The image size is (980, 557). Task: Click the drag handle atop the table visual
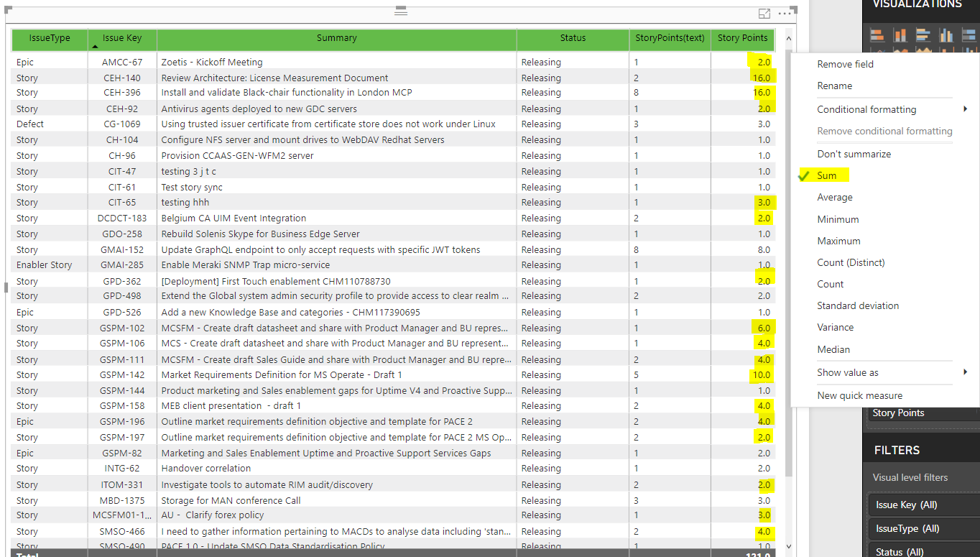click(x=401, y=11)
